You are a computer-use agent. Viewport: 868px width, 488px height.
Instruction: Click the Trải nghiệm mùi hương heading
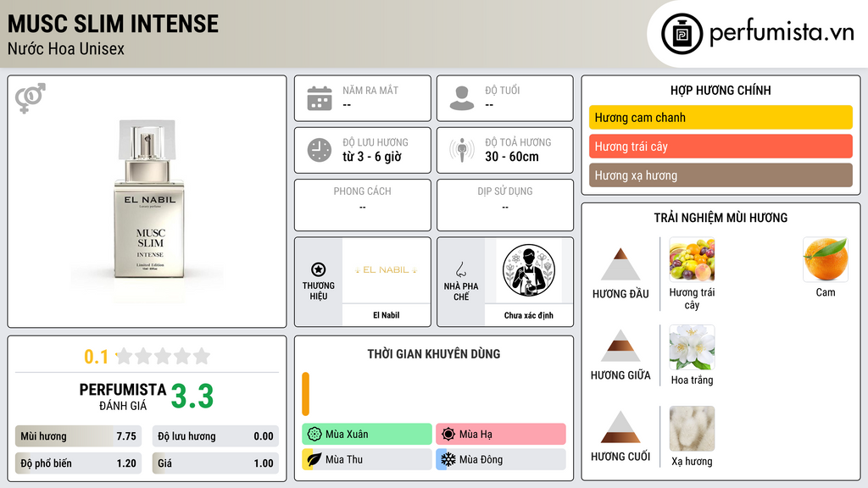click(721, 218)
